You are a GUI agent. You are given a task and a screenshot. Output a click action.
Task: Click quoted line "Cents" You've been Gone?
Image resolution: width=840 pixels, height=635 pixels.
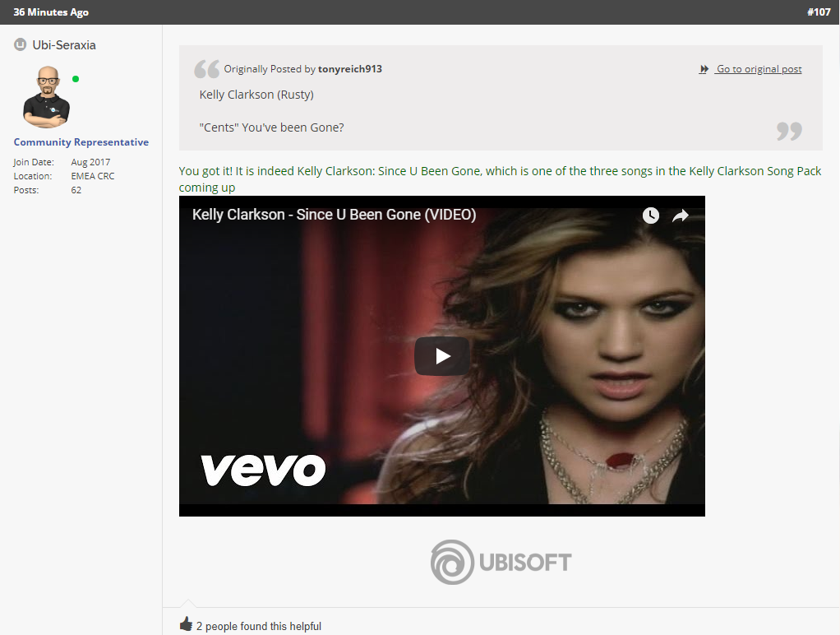pyautogui.click(x=271, y=127)
